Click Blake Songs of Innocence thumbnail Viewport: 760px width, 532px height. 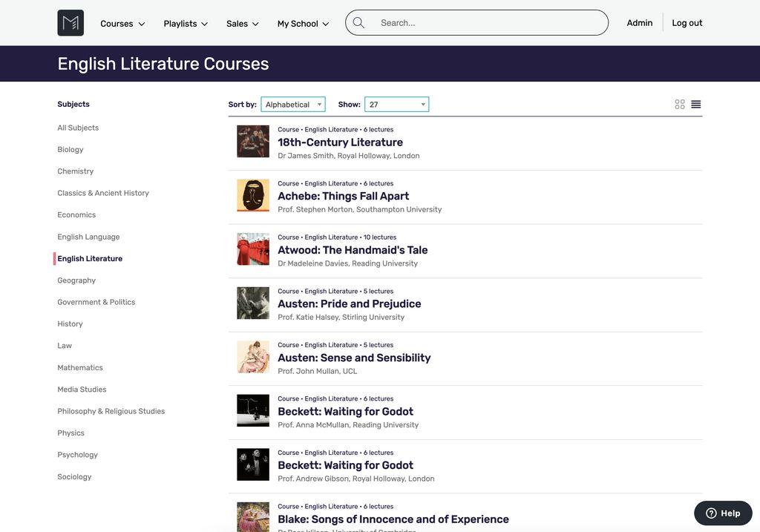click(253, 517)
